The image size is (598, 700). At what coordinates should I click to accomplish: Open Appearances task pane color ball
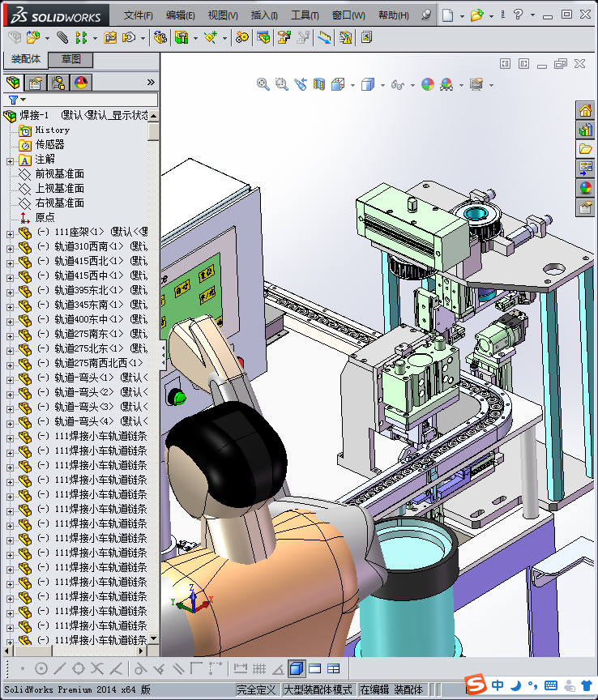point(585,187)
